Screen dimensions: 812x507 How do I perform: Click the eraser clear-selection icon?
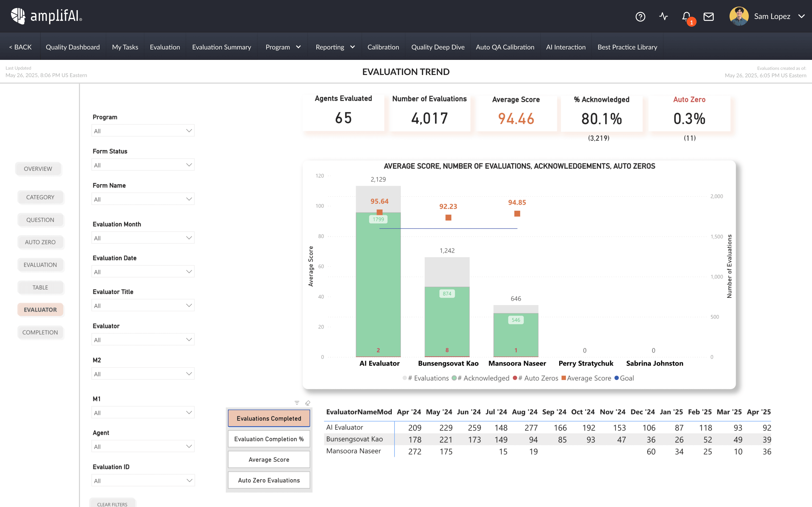coord(308,403)
